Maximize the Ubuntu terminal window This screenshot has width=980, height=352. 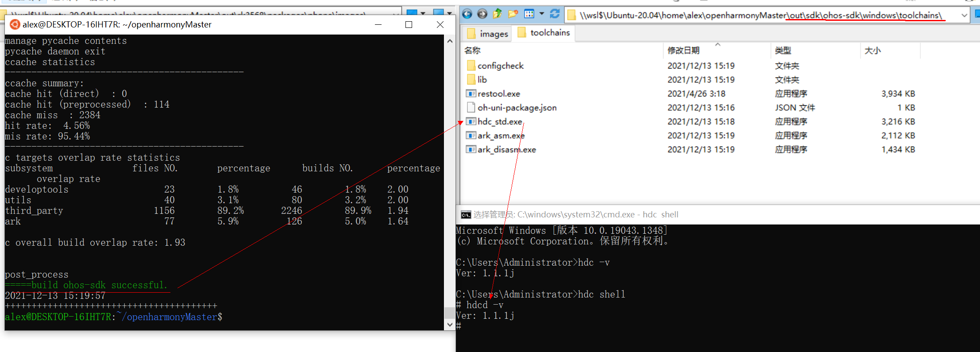(409, 24)
